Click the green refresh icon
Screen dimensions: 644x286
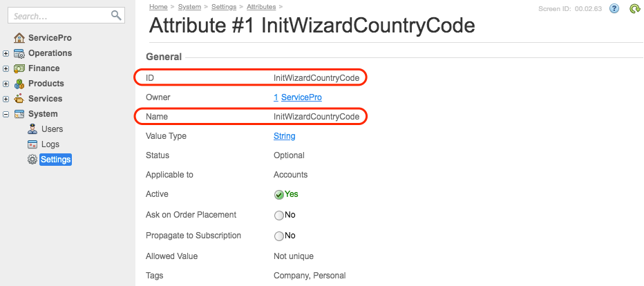pyautogui.click(x=634, y=9)
